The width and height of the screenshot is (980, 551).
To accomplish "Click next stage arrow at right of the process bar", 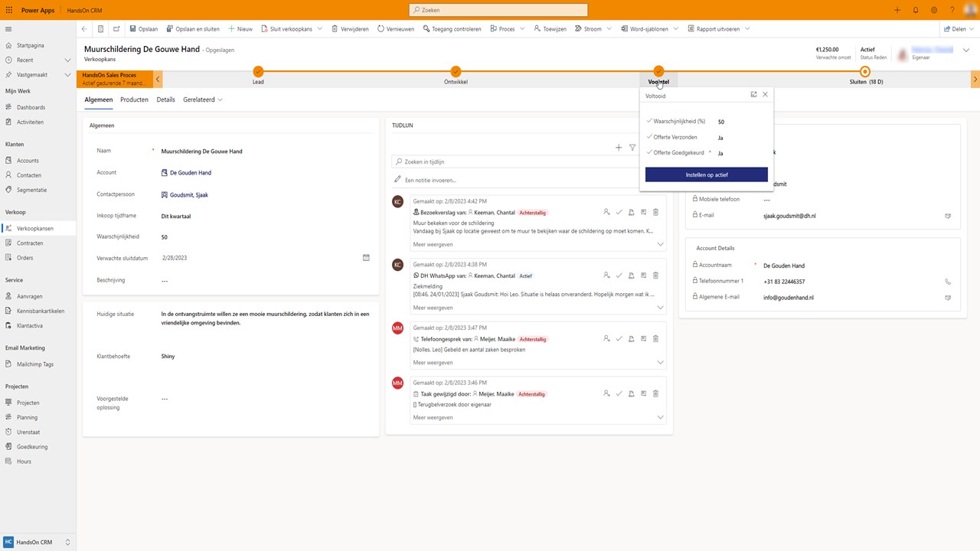I will 975,79.
